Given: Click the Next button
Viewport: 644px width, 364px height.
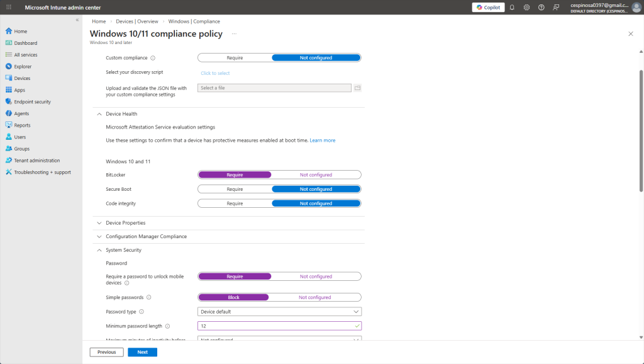Looking at the screenshot, I should (142, 352).
